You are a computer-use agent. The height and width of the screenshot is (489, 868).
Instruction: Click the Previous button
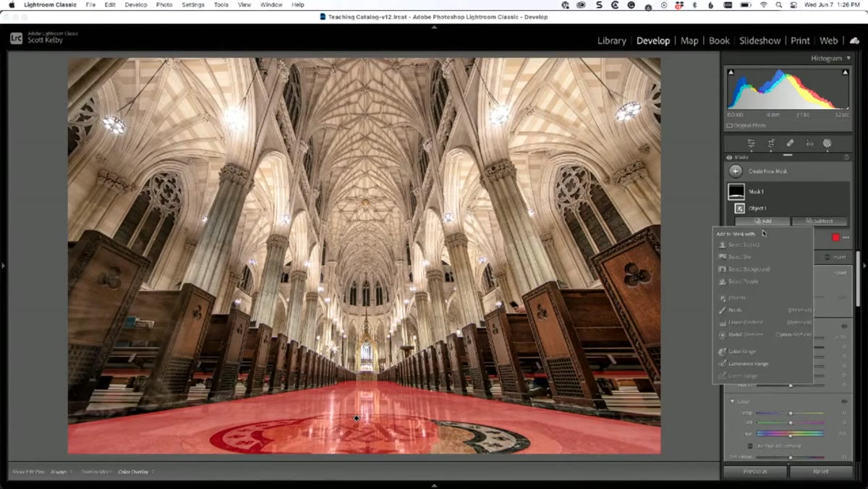(755, 472)
